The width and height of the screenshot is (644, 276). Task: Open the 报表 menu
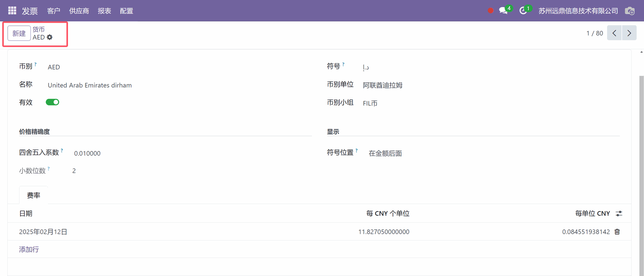click(104, 11)
